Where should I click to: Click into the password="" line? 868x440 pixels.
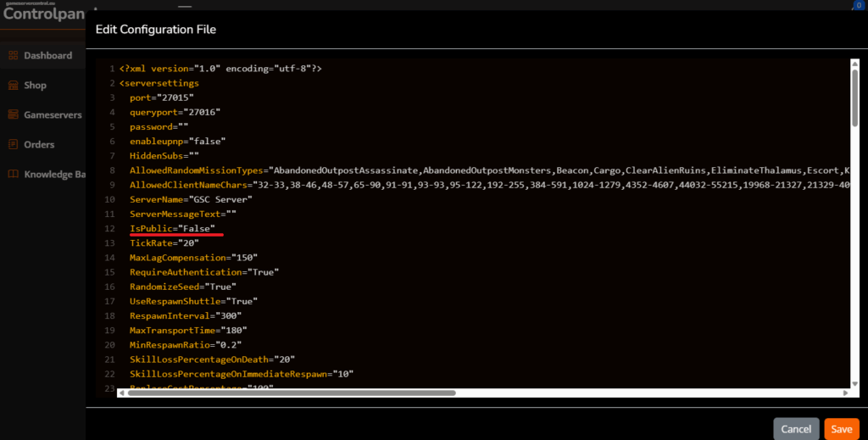click(x=161, y=126)
